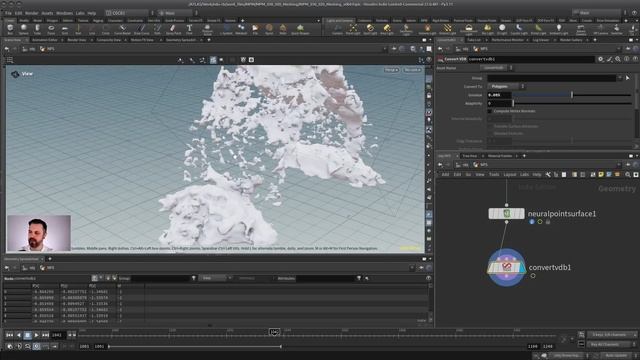Image resolution: width=640 pixels, height=360 pixels.
Task: Switch to the Animation Editor tab
Action: (44, 40)
